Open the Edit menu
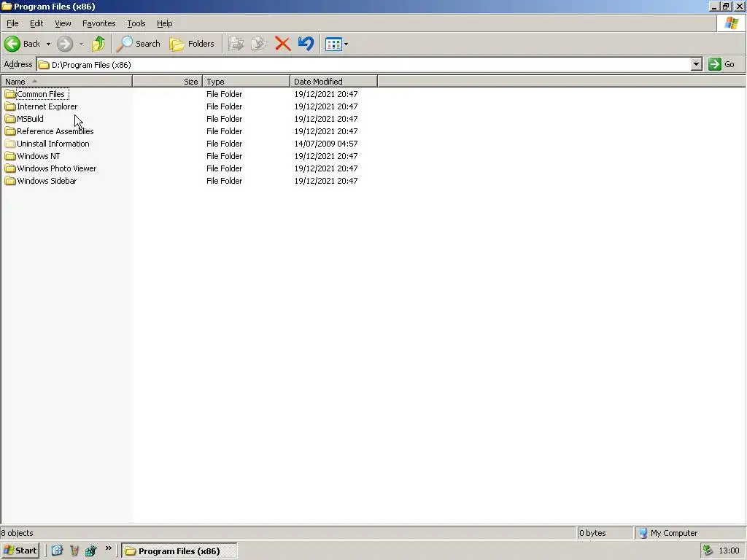The height and width of the screenshot is (560, 747). 36,23
